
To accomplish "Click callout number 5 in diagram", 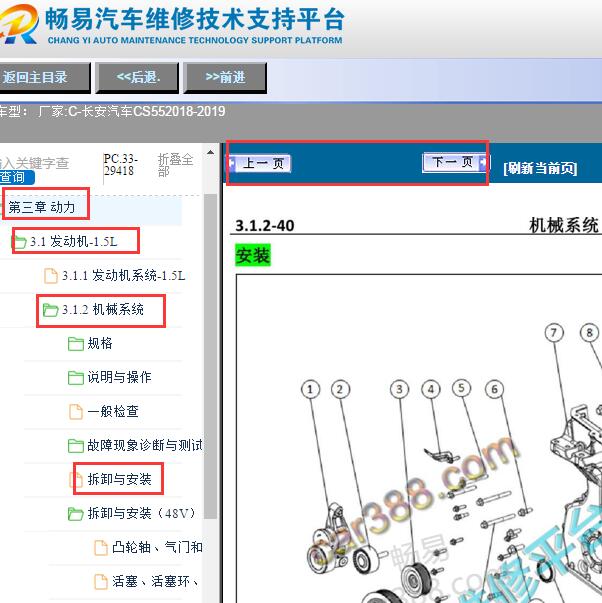I will [462, 388].
